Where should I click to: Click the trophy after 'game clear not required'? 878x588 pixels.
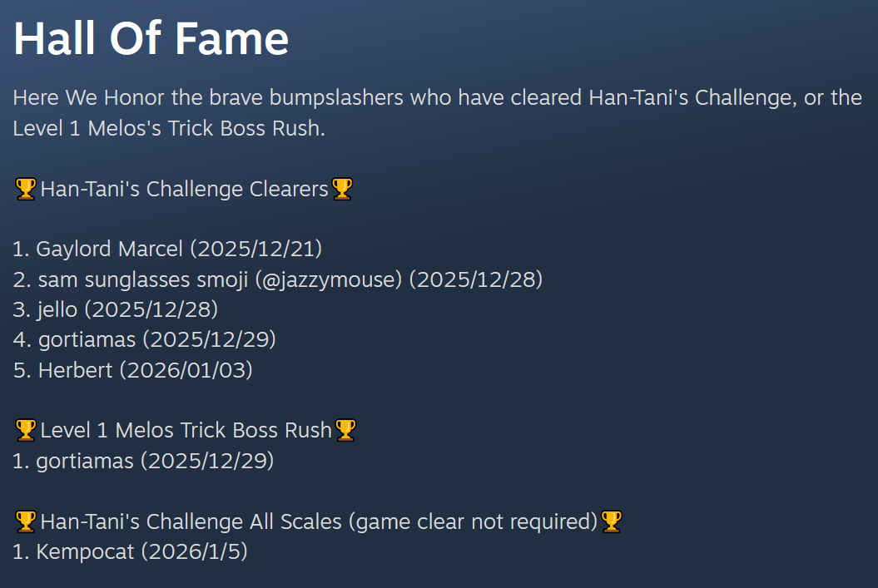[612, 521]
